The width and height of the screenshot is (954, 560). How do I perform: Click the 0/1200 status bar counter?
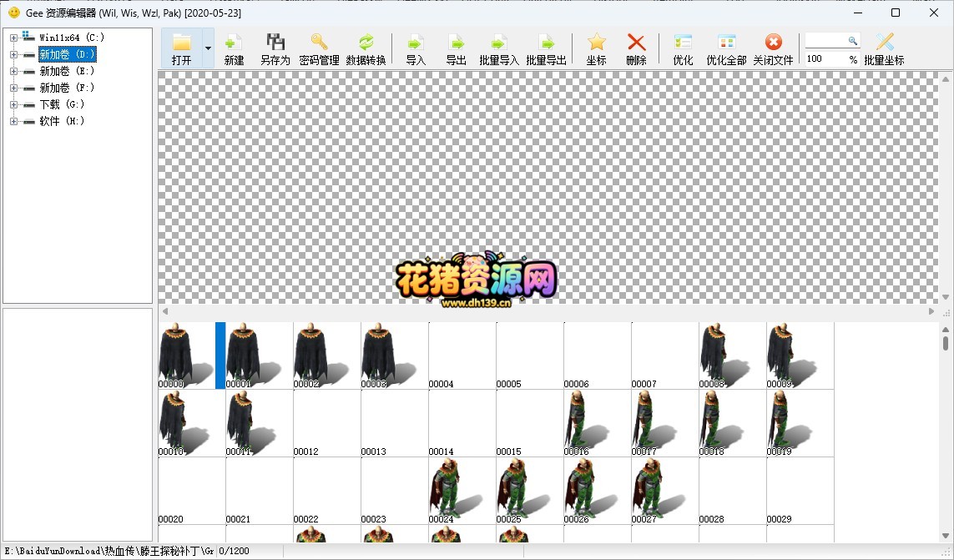(235, 551)
